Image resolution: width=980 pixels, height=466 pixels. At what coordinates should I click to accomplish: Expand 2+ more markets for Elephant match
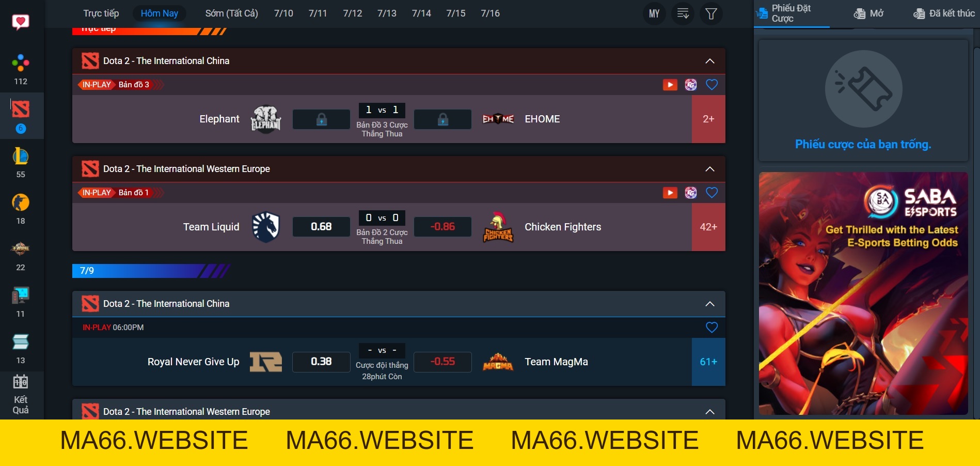[708, 119]
